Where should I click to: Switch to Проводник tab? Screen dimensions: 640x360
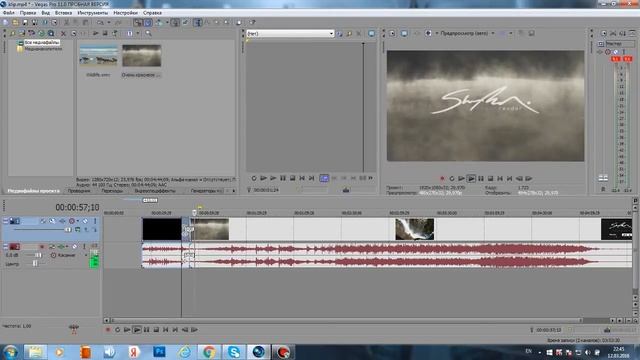[79, 191]
